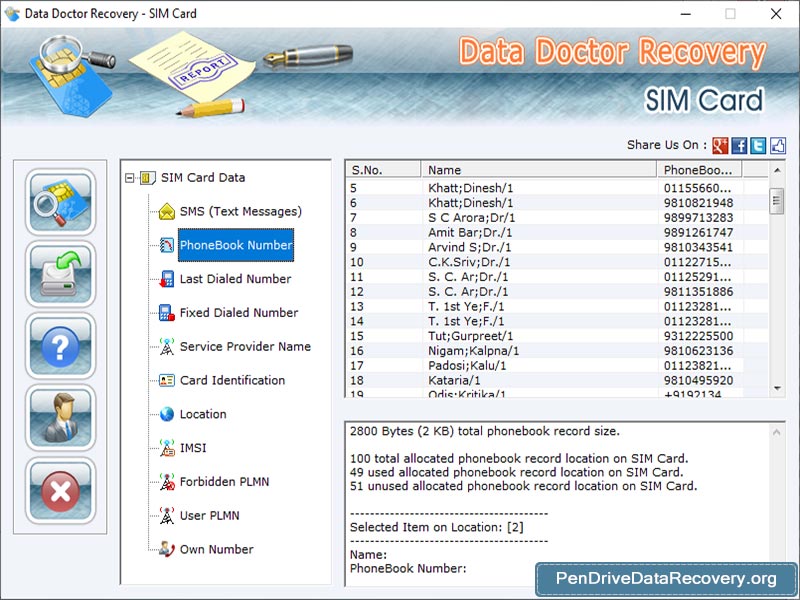Screen dimensions: 800x600
Task: Open the Help question mark icon
Action: (x=60, y=347)
